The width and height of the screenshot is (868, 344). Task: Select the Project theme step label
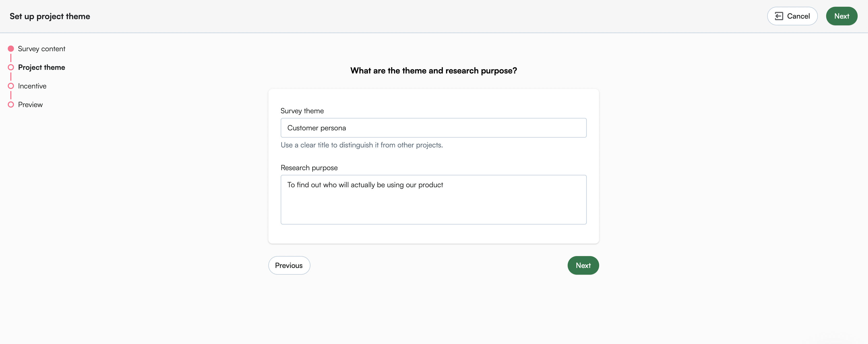(x=41, y=67)
